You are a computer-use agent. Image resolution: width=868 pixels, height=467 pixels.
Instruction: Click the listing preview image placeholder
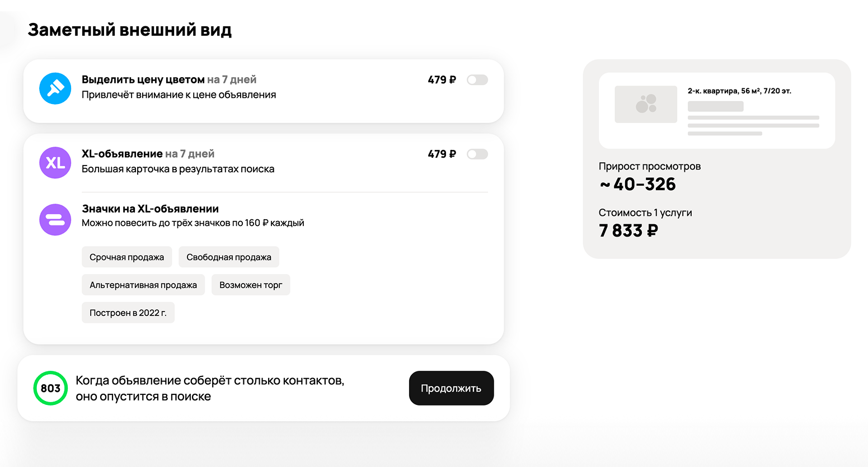(x=646, y=105)
